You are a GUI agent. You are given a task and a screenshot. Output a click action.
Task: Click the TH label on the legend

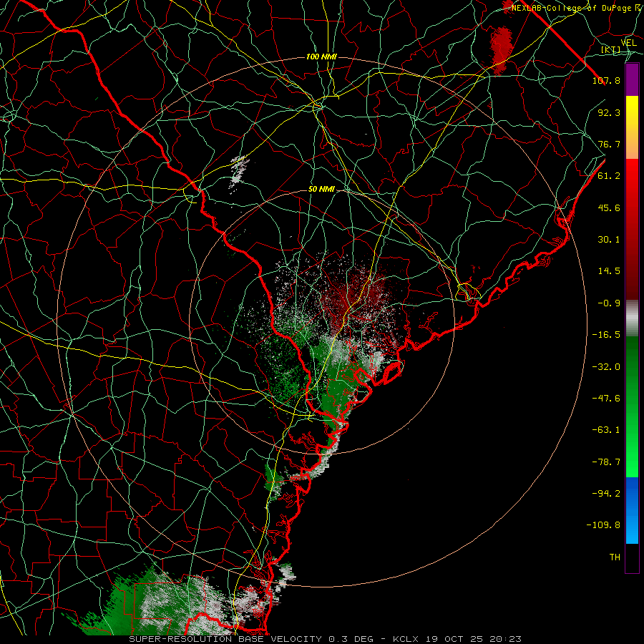click(615, 557)
